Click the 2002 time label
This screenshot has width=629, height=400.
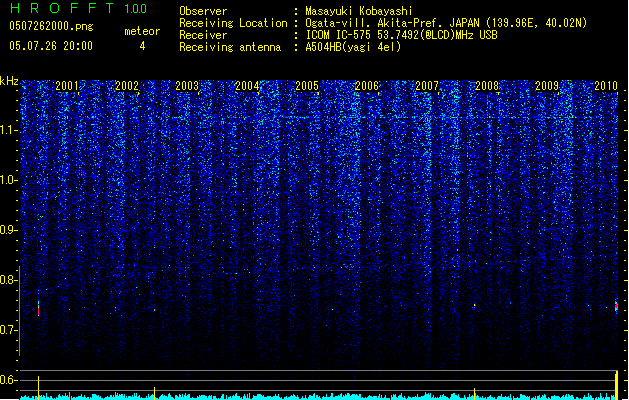pyautogui.click(x=127, y=85)
